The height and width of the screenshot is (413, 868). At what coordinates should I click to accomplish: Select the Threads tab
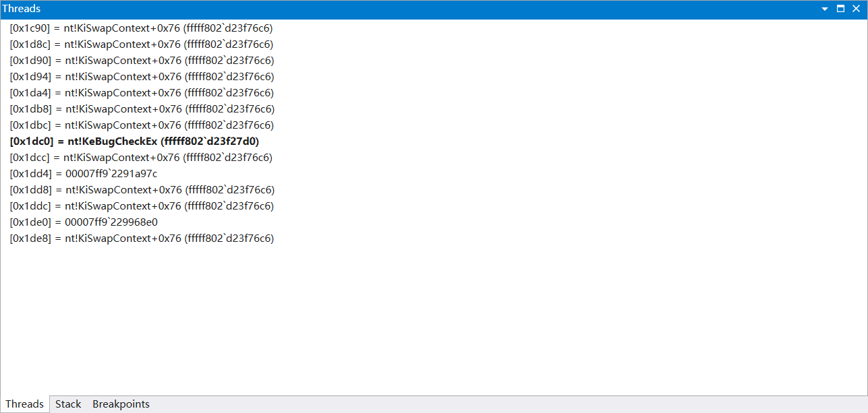[24, 404]
